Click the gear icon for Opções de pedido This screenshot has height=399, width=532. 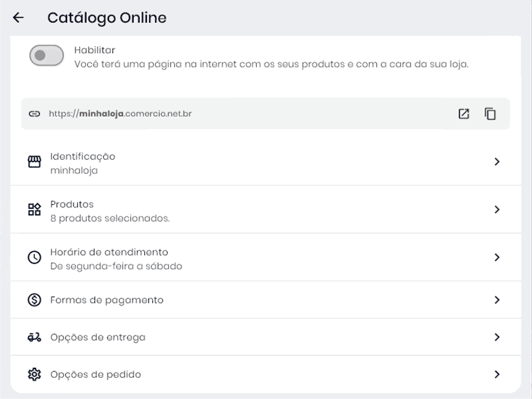click(x=35, y=374)
